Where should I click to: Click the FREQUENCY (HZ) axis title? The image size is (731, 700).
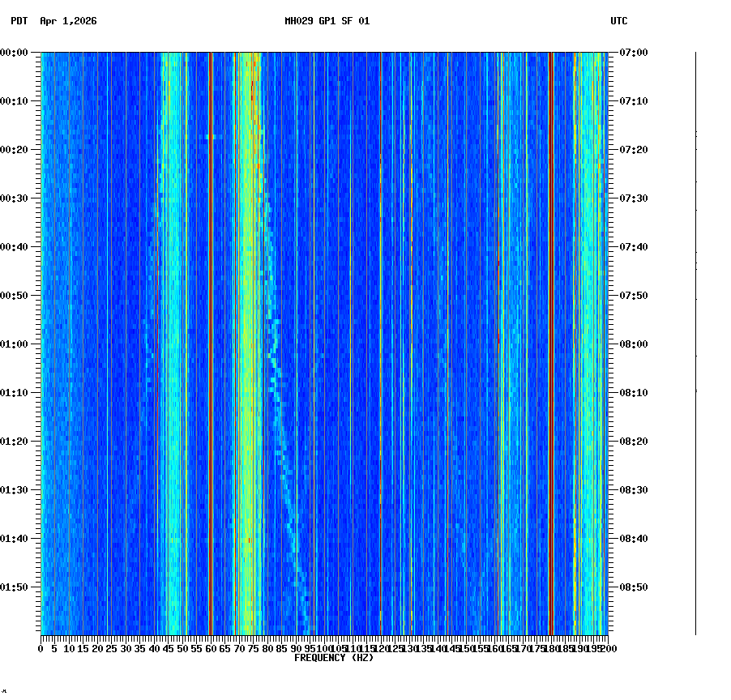[x=333, y=657]
